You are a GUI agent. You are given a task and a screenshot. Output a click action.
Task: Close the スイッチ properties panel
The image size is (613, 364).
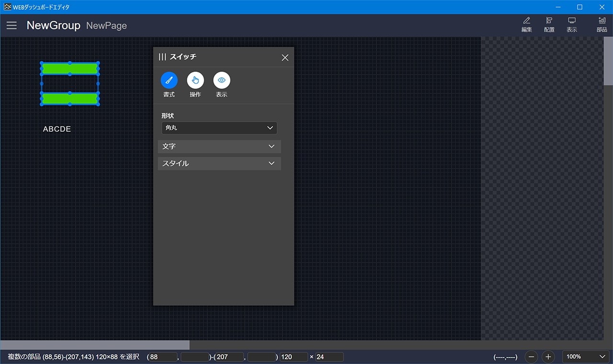point(285,57)
